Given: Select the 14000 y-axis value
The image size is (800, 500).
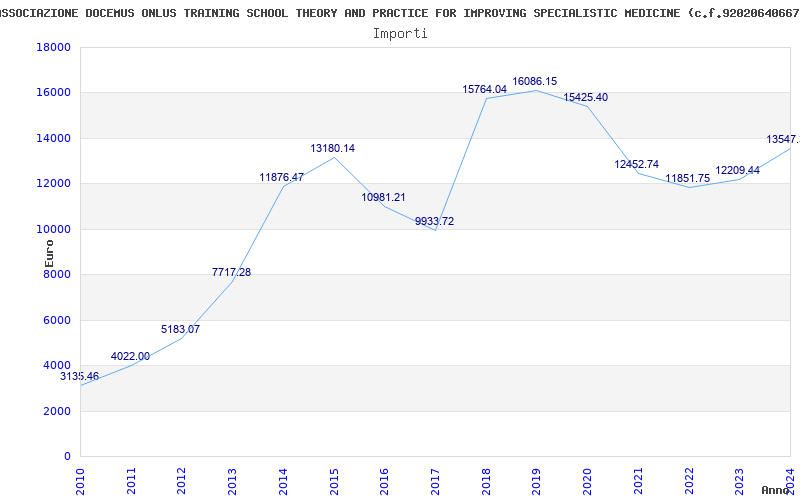Looking at the screenshot, I should (53, 138).
